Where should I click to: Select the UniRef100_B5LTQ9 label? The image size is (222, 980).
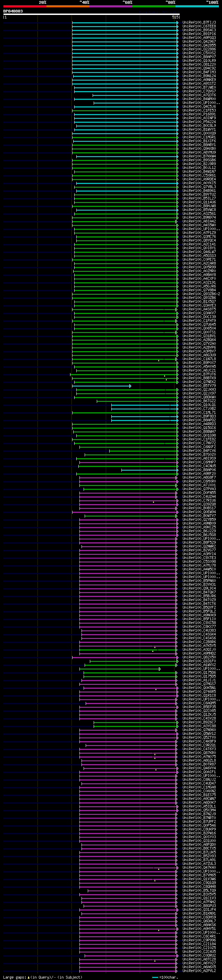pos(199,890)
